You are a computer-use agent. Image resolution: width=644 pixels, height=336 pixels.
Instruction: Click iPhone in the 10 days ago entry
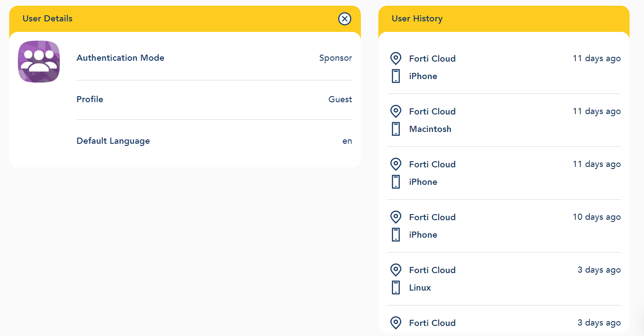click(x=423, y=235)
